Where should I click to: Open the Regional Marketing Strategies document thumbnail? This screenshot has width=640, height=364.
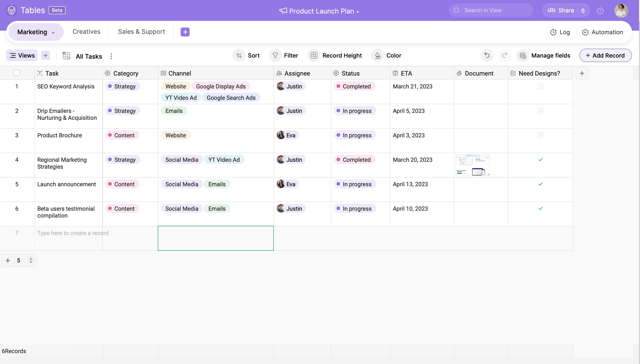[x=472, y=165]
